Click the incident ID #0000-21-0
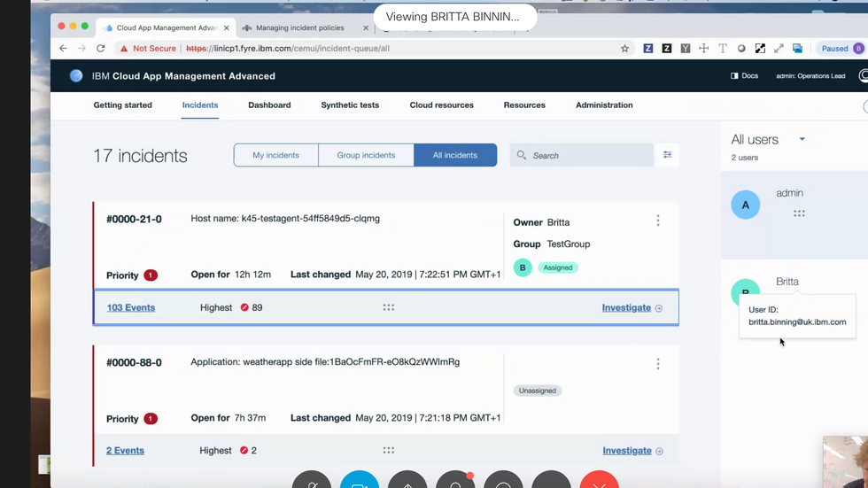The height and width of the screenshot is (488, 868). click(x=134, y=219)
